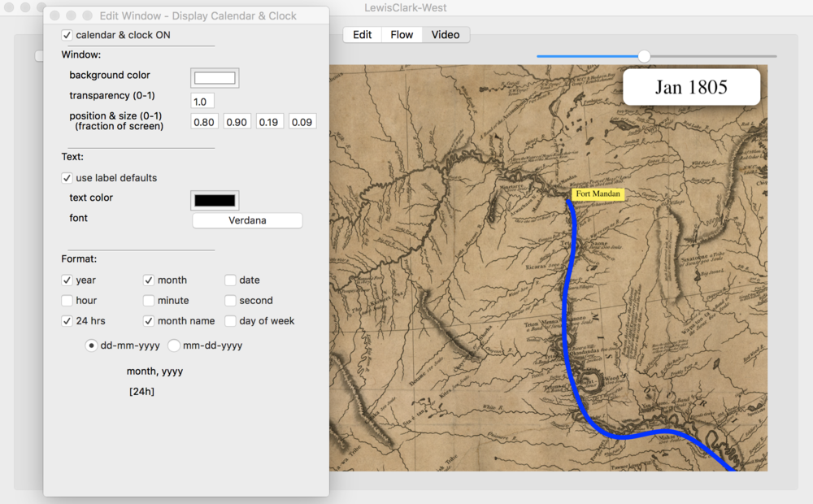Enable the date format checkbox
The image size is (813, 504).
point(230,280)
